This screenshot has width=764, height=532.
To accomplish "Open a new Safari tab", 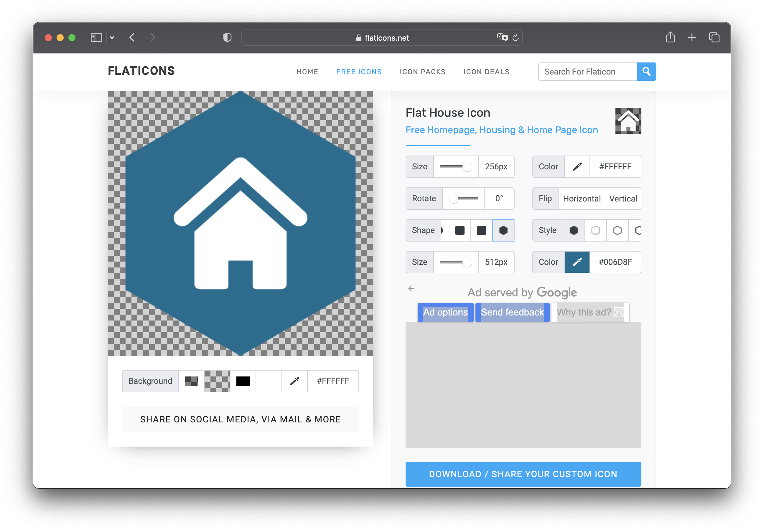I will [692, 38].
